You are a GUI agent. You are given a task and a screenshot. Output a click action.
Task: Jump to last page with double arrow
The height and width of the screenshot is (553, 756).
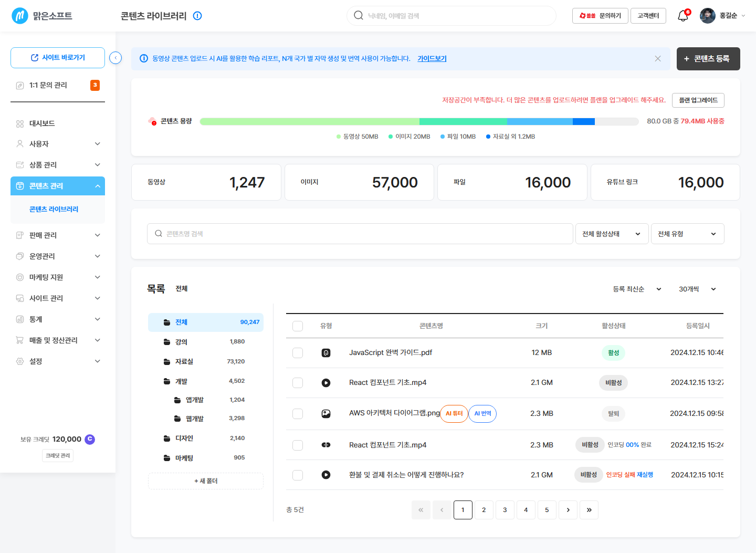(589, 510)
